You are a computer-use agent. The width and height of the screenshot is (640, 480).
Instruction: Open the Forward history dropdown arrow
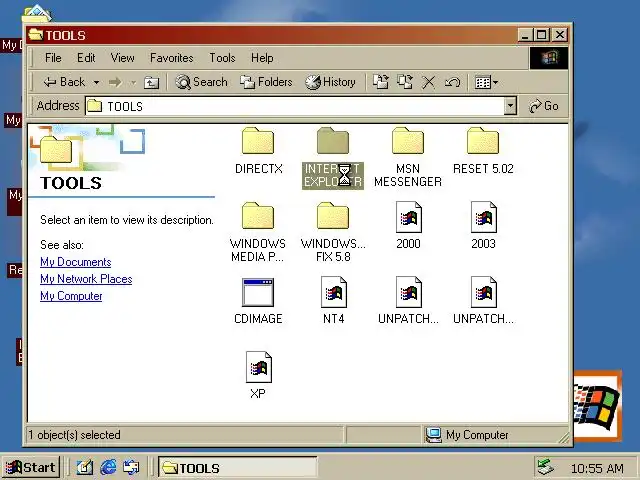pyautogui.click(x=133, y=82)
